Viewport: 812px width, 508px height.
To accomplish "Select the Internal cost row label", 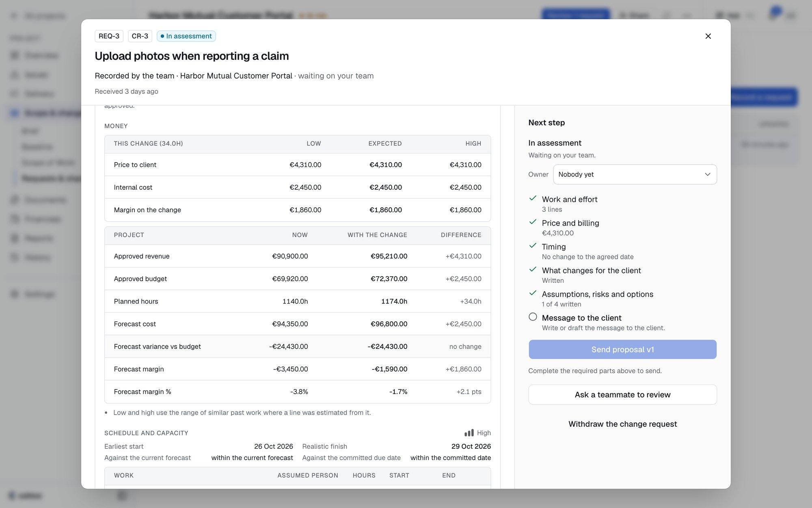I will point(133,187).
